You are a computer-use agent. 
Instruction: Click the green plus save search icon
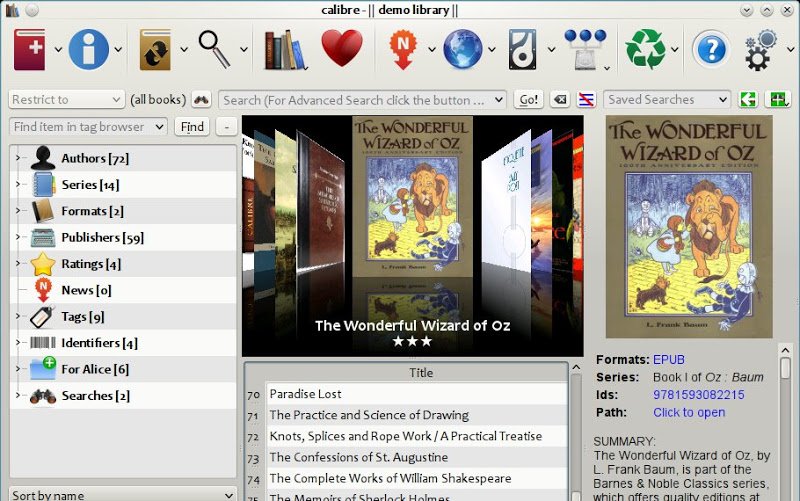(x=778, y=99)
